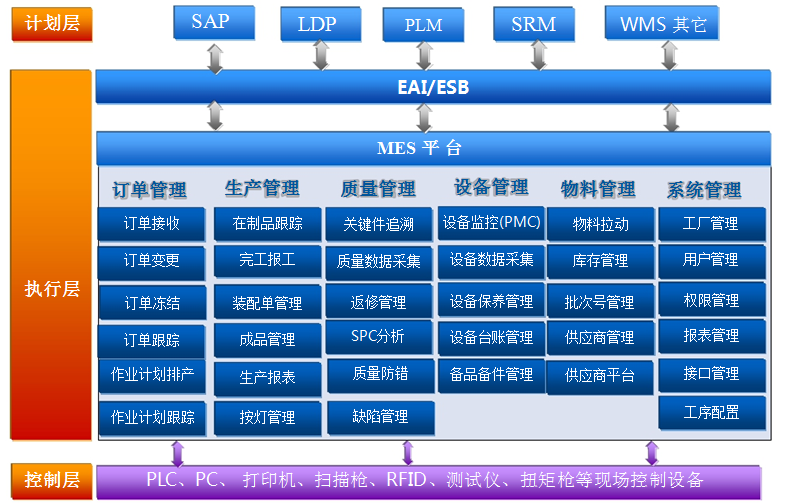Screen dimensions: 785x503
Task: Open the 供应商平台 module
Action: (x=600, y=377)
